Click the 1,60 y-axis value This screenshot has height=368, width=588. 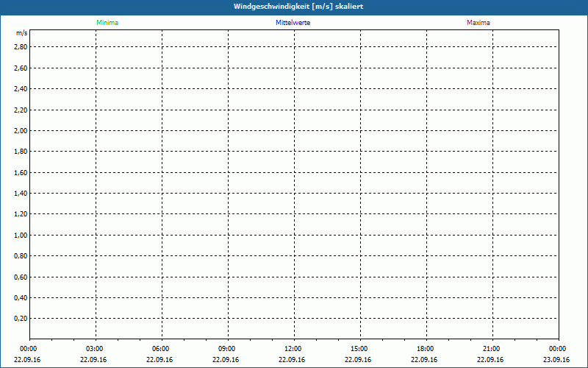click(22, 173)
